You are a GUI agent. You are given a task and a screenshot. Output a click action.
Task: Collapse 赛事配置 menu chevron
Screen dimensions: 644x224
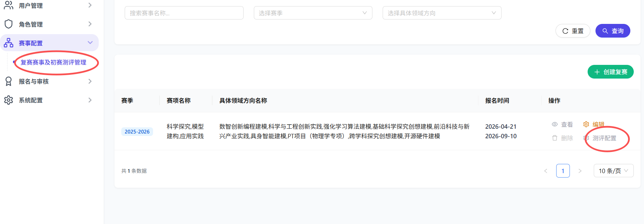coord(90,43)
